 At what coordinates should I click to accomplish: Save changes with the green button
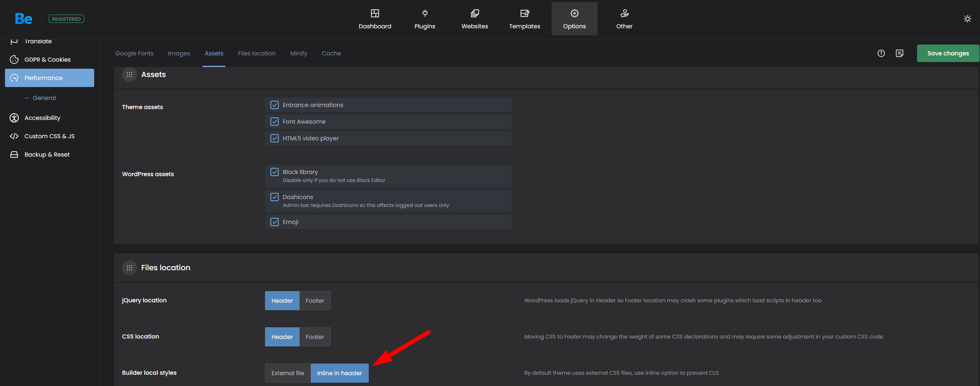point(948,53)
